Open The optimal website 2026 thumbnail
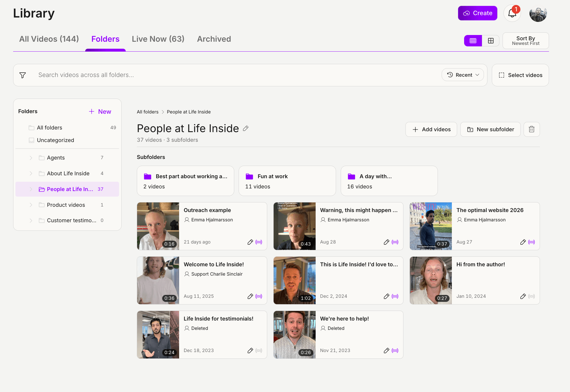Viewport: 570px width, 392px height. point(431,226)
